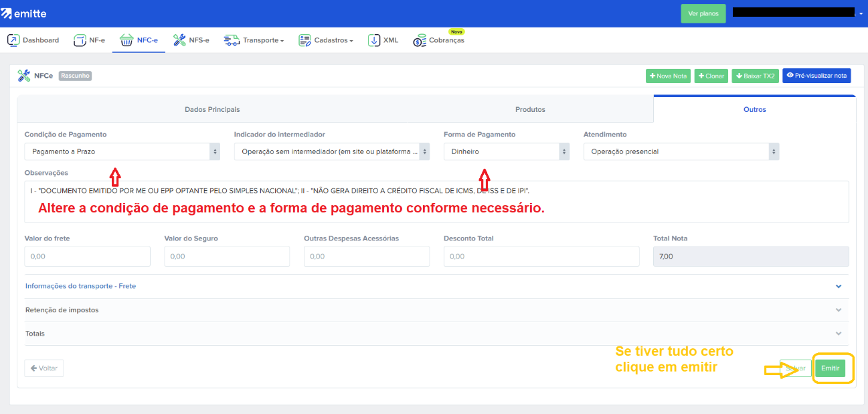
Task: Open the Forma de Pagamento dropdown
Action: [506, 151]
